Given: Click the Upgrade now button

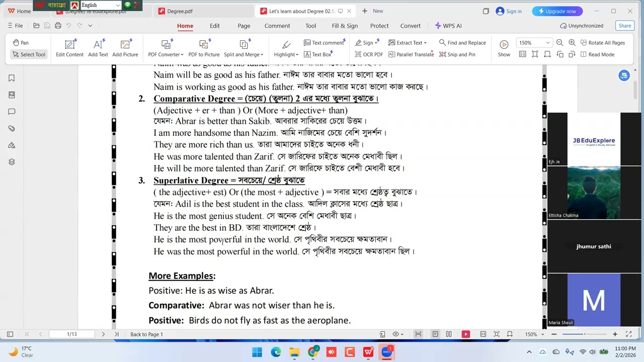Looking at the screenshot, I should click(557, 11).
